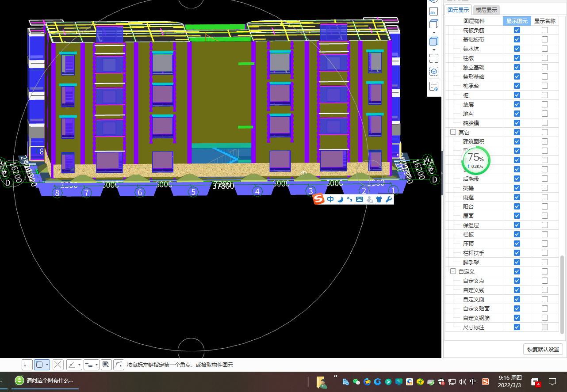567x392 pixels.
Task: Open the news tray icon with badge 4
Action: click(536, 382)
